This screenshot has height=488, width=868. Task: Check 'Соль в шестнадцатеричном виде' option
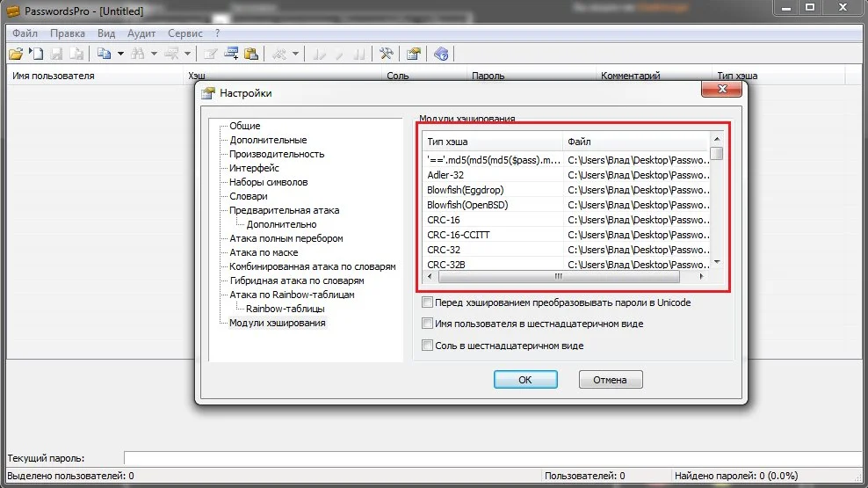pos(428,346)
